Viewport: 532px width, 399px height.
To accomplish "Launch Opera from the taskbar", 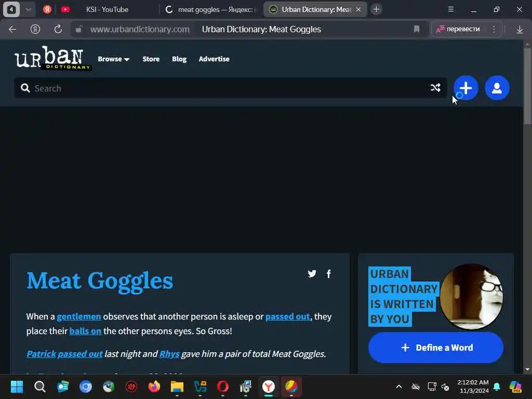I will [x=223, y=387].
